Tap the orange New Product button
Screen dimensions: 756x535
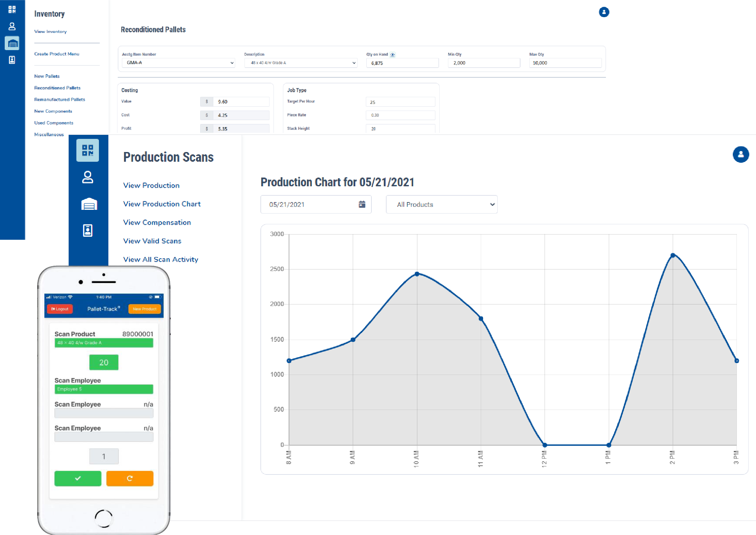click(144, 309)
